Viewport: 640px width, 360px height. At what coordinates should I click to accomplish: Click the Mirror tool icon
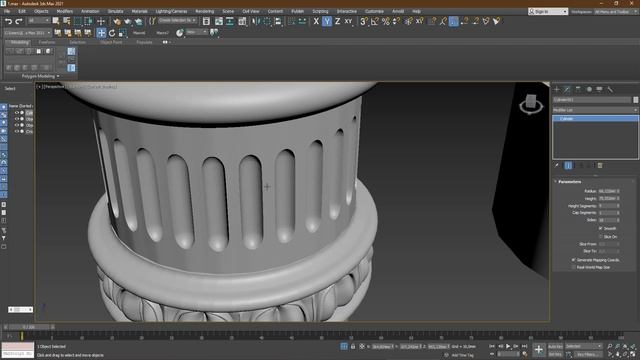tap(256, 21)
